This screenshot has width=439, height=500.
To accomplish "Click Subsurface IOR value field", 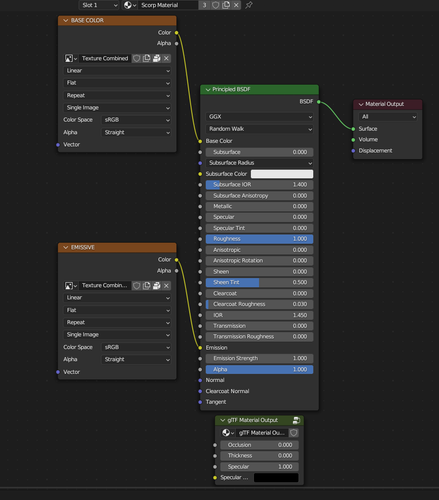I will point(259,184).
